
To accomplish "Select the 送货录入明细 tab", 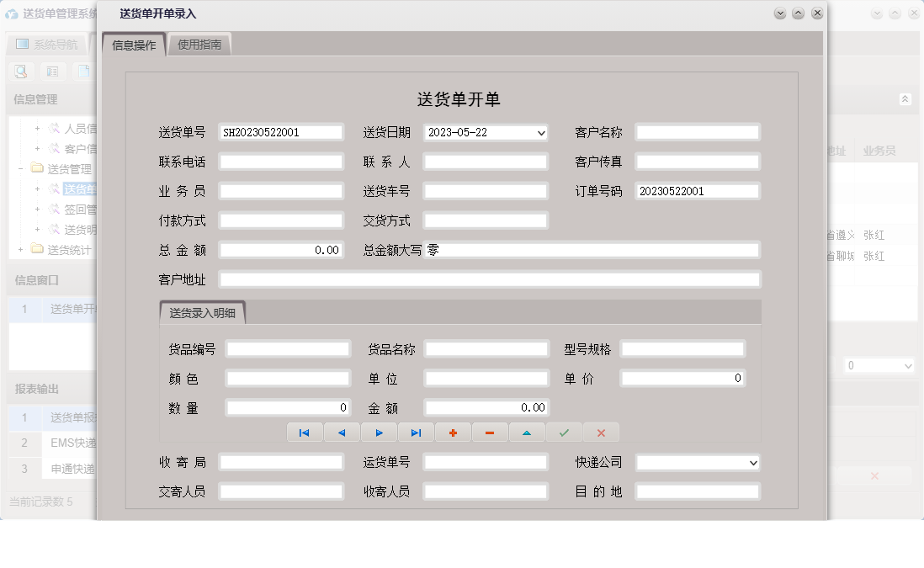I will click(204, 311).
